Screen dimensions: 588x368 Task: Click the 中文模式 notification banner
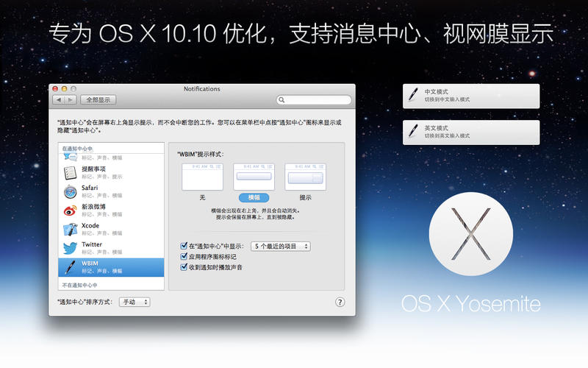coord(471,96)
